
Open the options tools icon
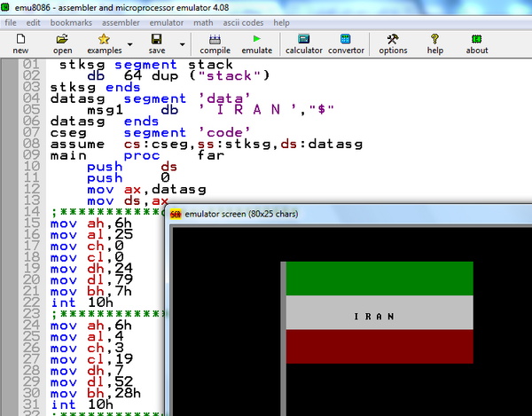tap(393, 39)
